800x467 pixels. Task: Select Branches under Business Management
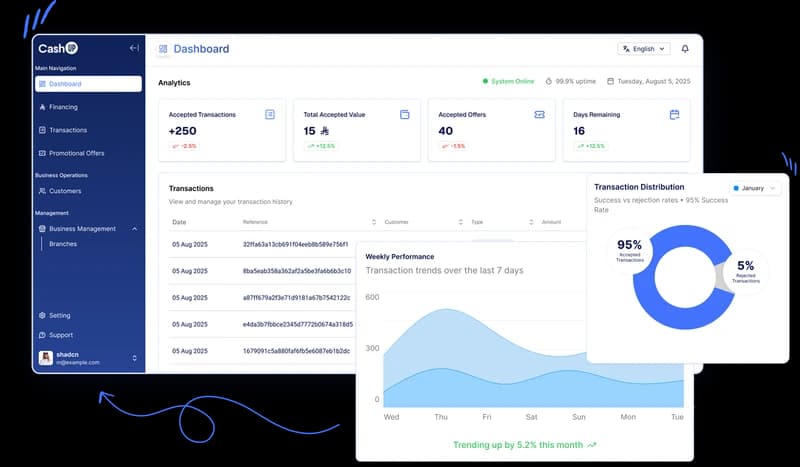pos(63,244)
